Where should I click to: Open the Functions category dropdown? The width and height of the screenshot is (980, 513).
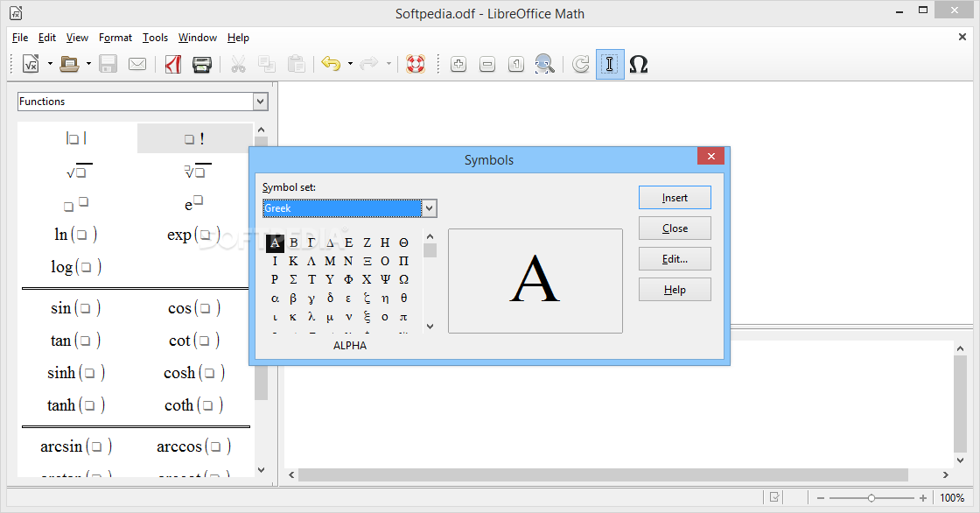261,102
